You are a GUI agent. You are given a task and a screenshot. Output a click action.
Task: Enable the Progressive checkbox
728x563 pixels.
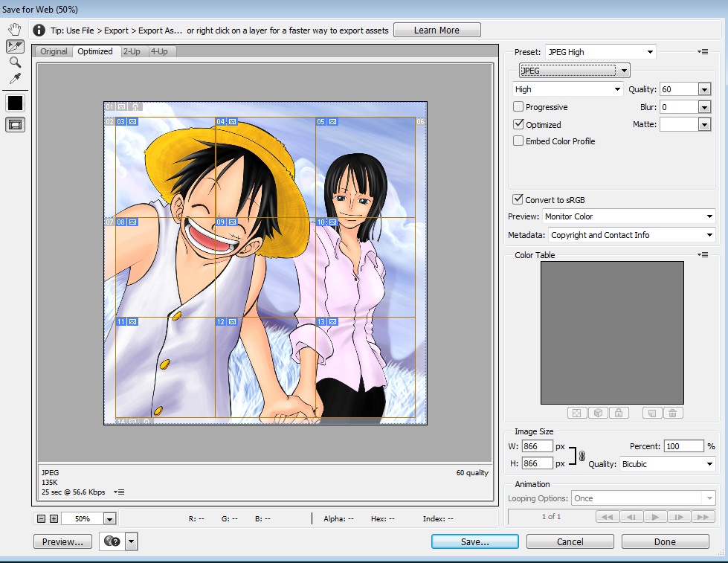pyautogui.click(x=518, y=106)
